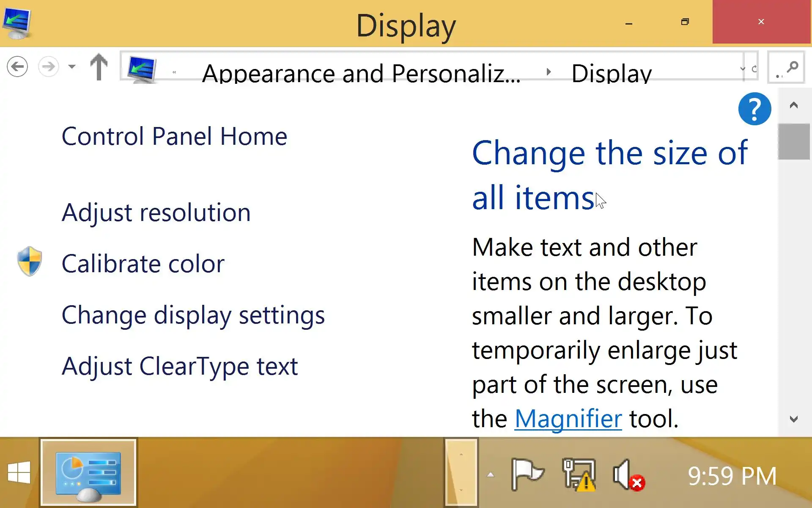Show hidden tray icons arrow
This screenshot has height=508, width=812.
(491, 475)
